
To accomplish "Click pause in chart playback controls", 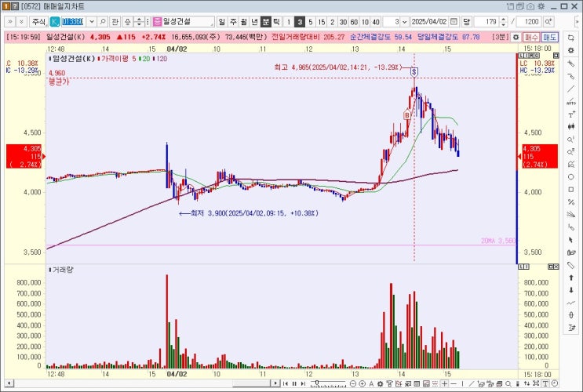I will click(x=294, y=383).
